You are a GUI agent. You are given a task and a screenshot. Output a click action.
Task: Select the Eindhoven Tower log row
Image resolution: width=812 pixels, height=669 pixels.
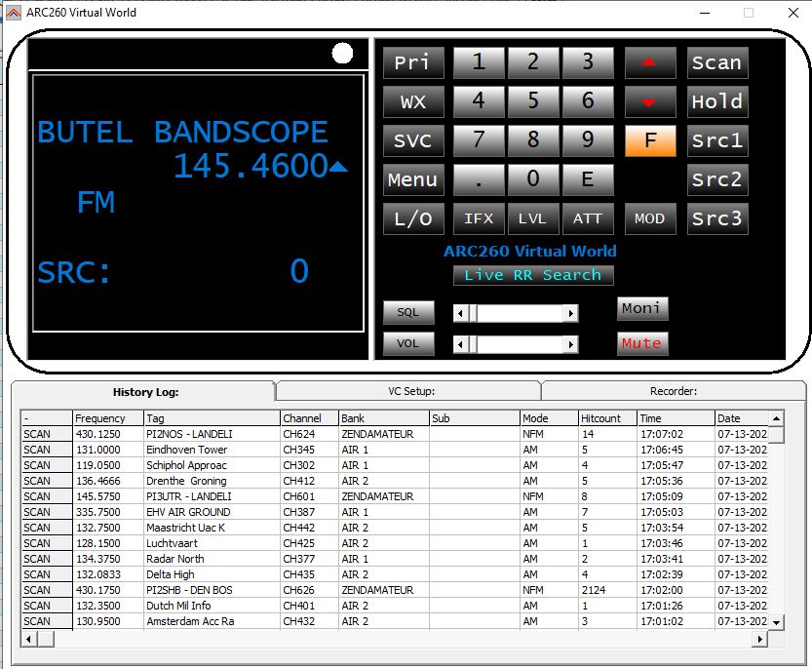click(x=395, y=450)
